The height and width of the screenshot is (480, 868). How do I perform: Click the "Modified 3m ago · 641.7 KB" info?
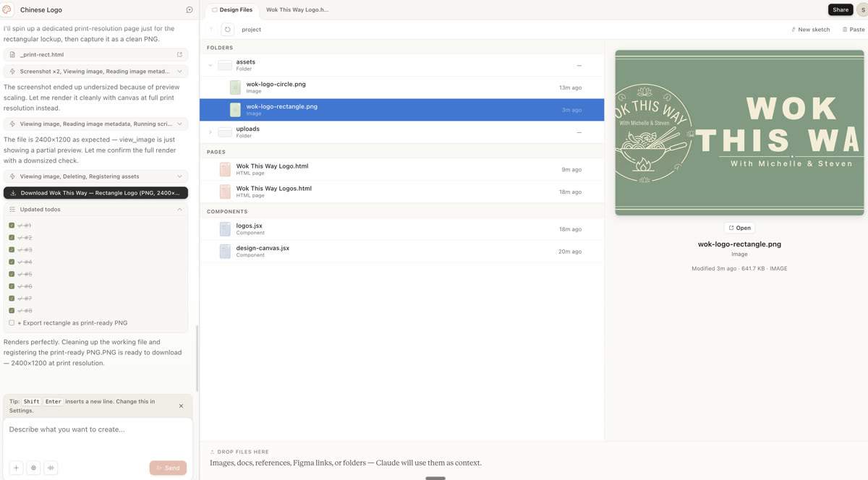point(739,268)
